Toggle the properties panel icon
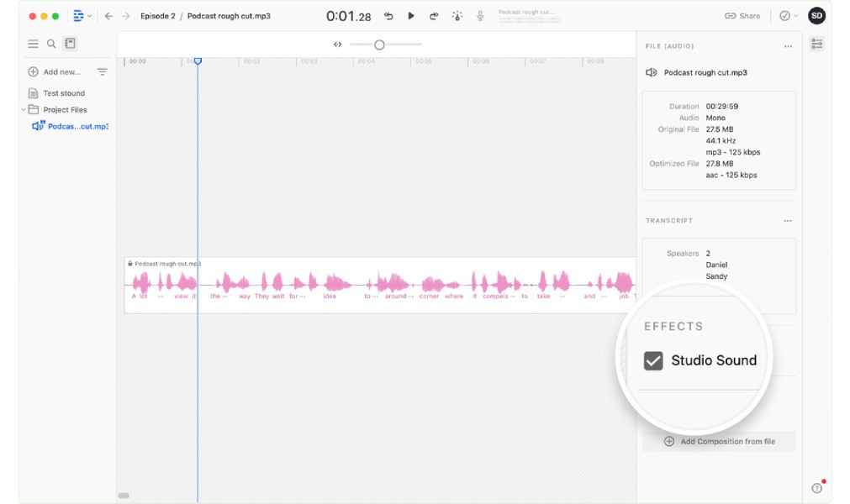Image resolution: width=850 pixels, height=504 pixels. [816, 44]
